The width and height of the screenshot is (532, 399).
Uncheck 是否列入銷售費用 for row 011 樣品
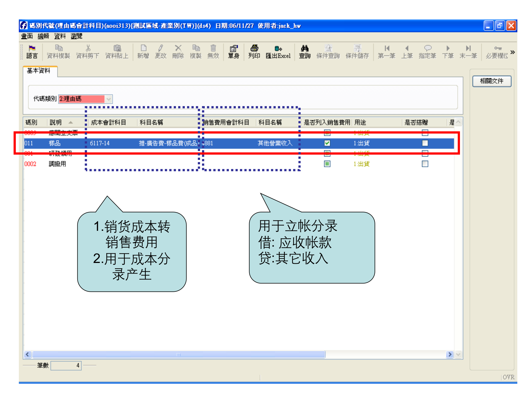[327, 143]
